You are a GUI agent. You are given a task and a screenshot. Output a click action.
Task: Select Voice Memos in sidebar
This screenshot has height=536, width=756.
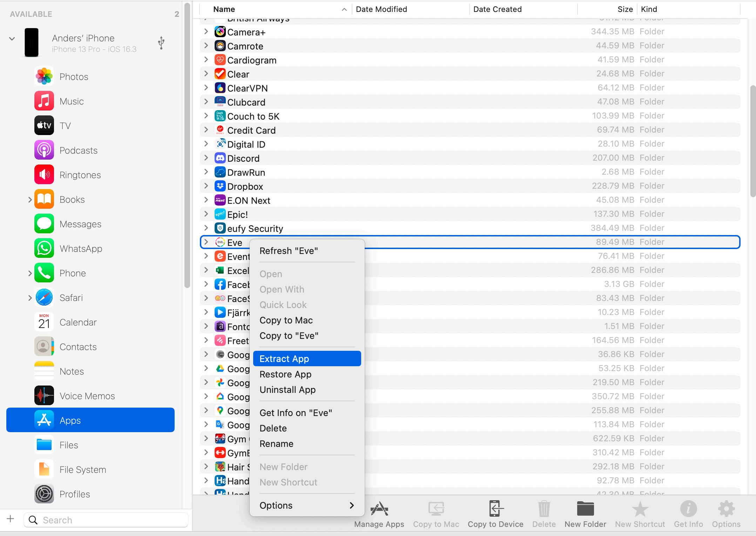(87, 396)
